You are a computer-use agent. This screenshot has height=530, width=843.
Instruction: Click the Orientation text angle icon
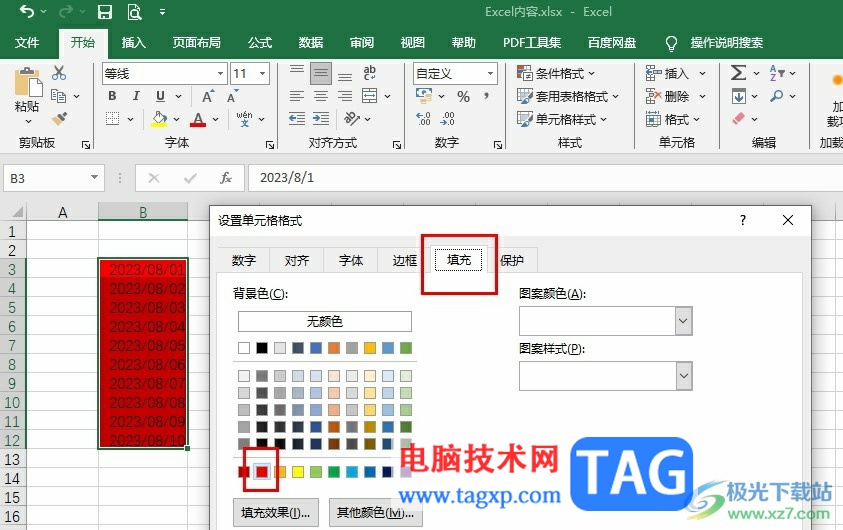(x=352, y=118)
